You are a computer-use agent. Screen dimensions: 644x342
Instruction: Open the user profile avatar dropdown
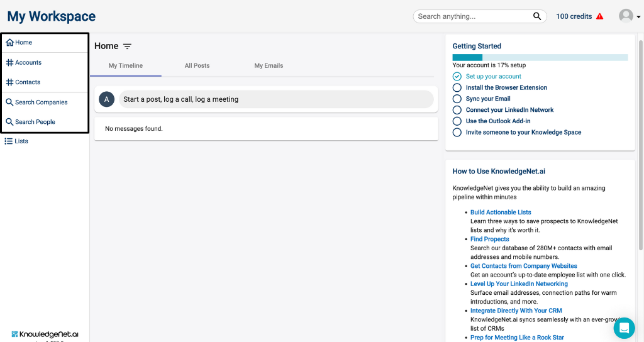tap(629, 16)
